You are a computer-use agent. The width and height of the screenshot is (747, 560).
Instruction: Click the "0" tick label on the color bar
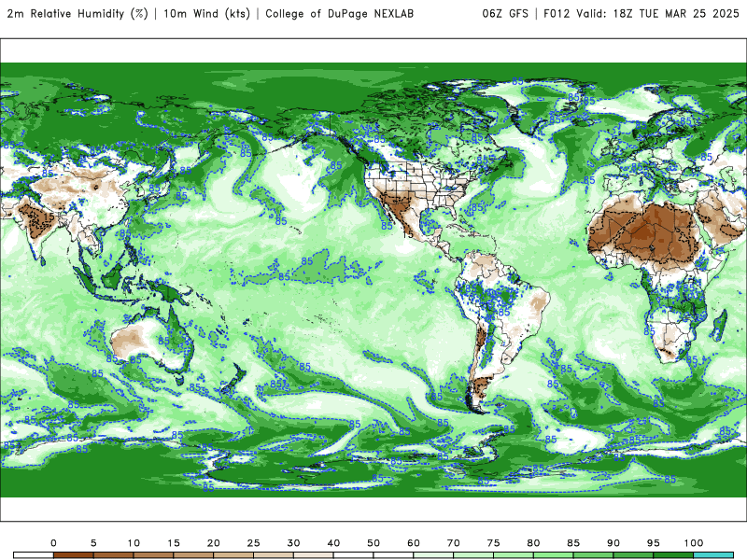click(x=53, y=543)
